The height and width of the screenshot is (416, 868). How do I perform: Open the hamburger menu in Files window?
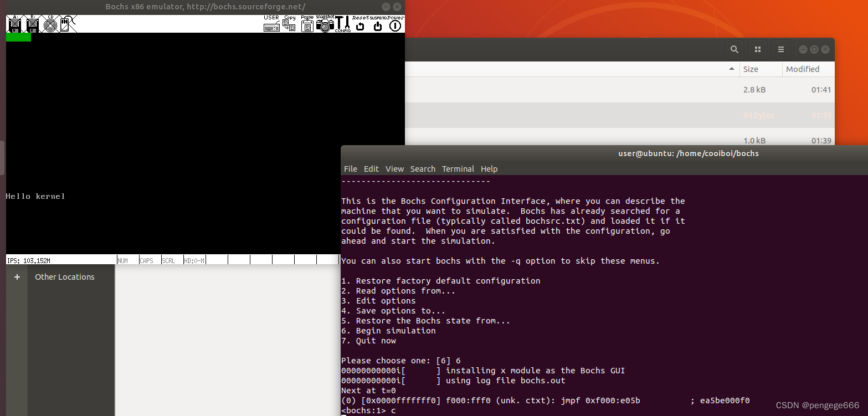781,49
